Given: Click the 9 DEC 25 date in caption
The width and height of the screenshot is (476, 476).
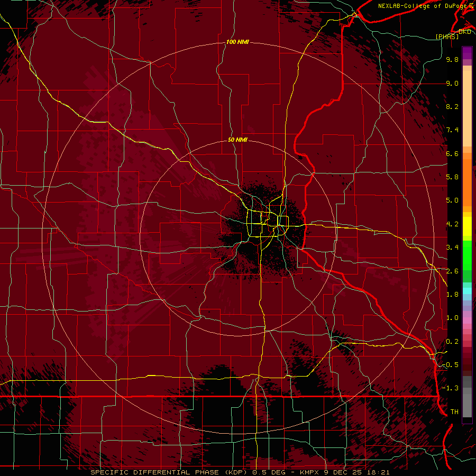Looking at the screenshot, I should 344,472.
